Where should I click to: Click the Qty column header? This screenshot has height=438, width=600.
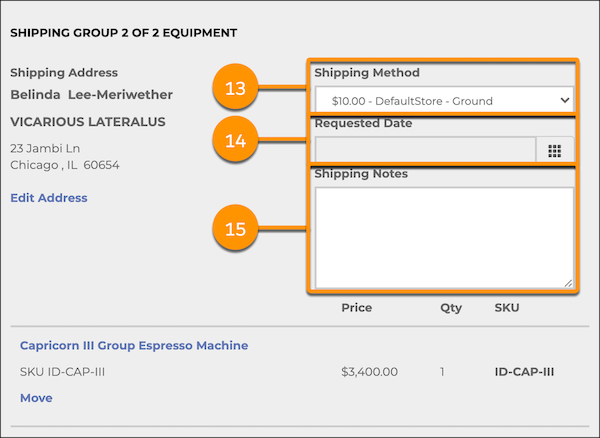(x=451, y=308)
